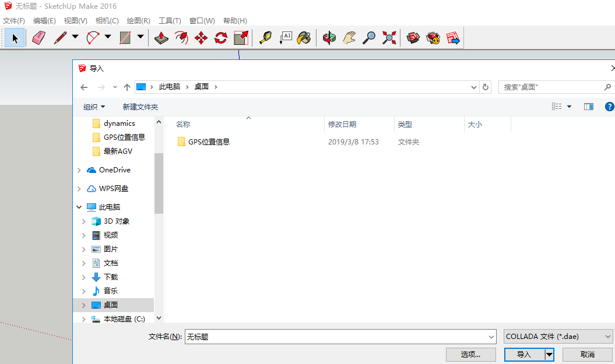Viewport: 615px width, 364px height.
Task: Open the 绘图(R) menu
Action: click(139, 21)
